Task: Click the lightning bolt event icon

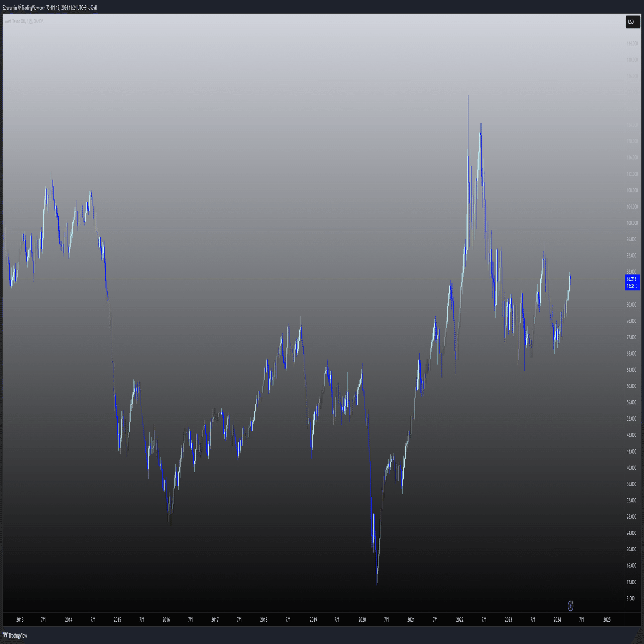Action: pos(570,606)
